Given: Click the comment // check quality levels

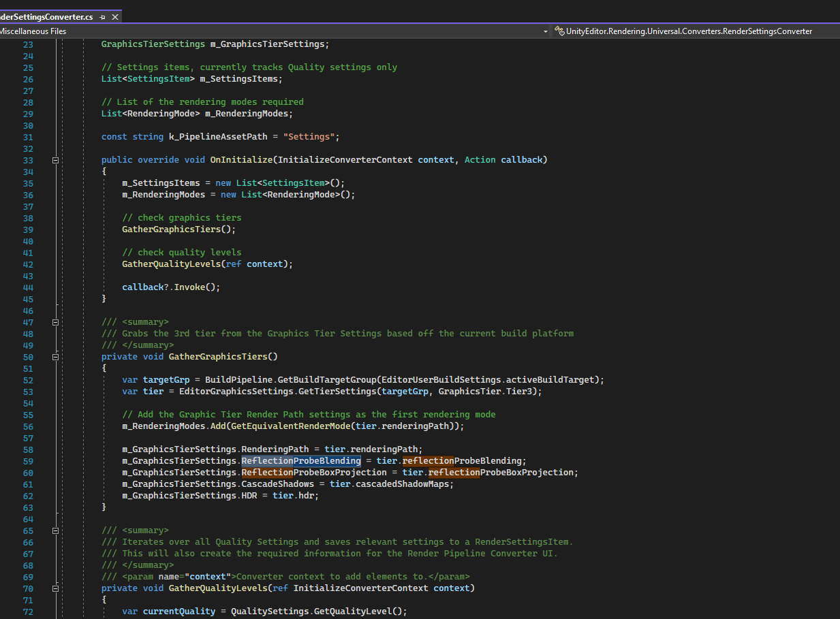Looking at the screenshot, I should click(183, 252).
